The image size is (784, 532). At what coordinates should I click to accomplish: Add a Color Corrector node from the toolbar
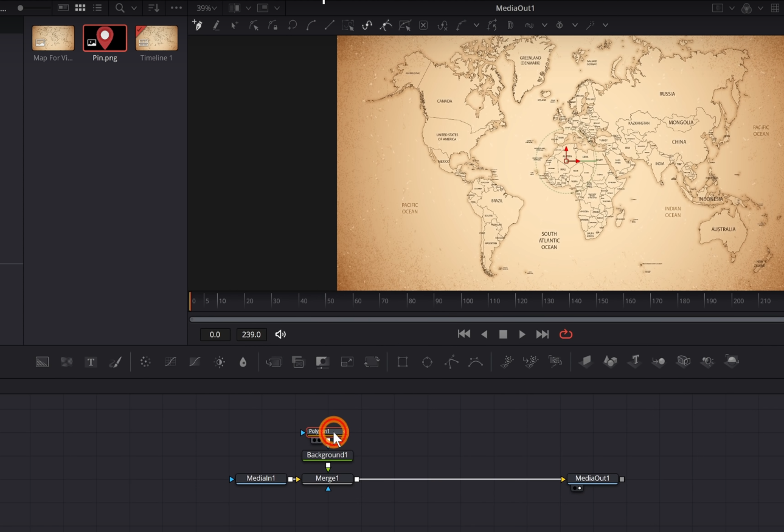(x=145, y=362)
